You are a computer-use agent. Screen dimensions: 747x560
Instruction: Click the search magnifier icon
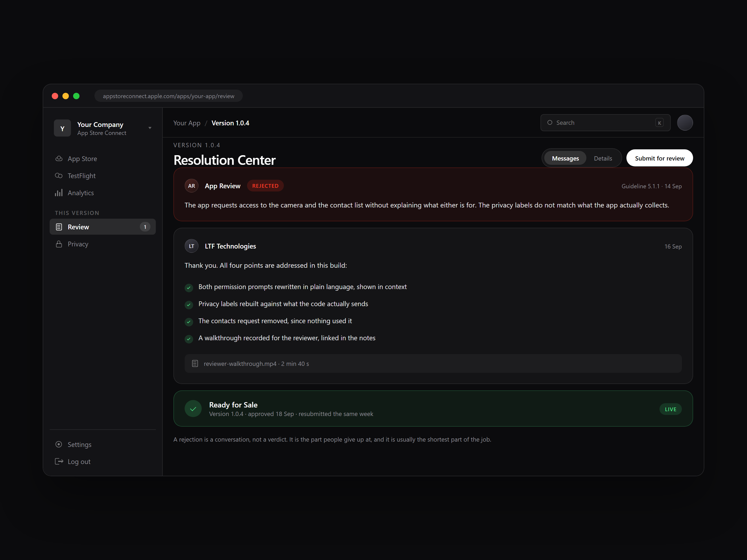coord(550,122)
